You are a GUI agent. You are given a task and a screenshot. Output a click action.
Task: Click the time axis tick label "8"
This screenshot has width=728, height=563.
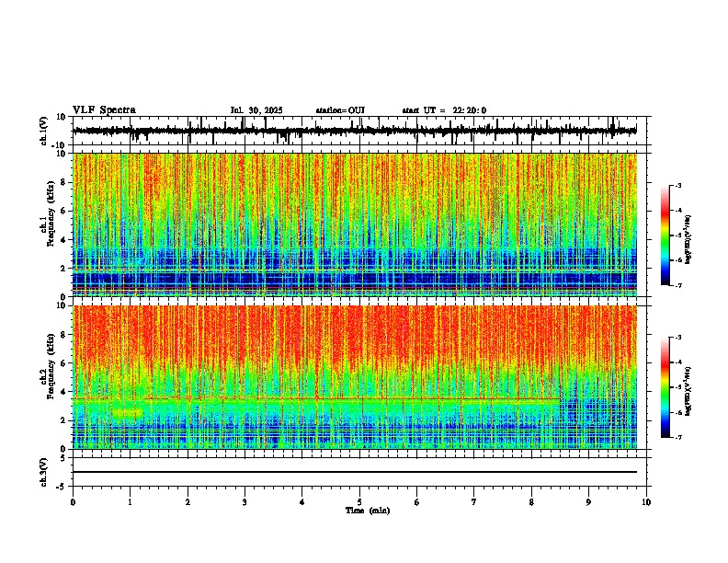[x=531, y=502]
